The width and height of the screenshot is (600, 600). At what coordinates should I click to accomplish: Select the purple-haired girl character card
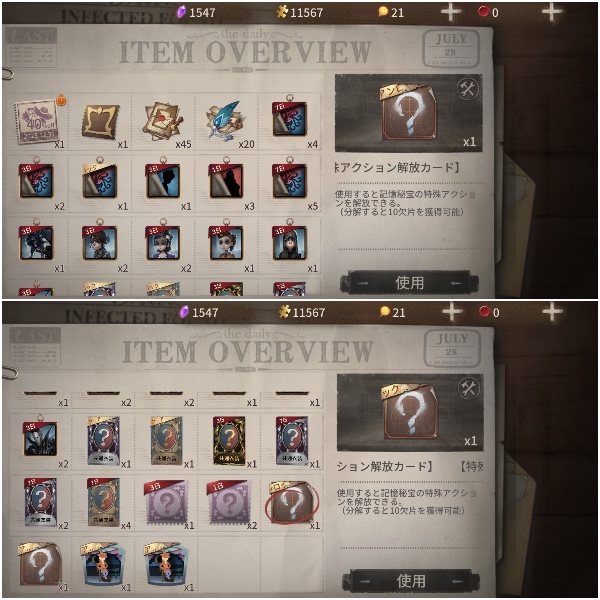pyautogui.click(x=163, y=243)
